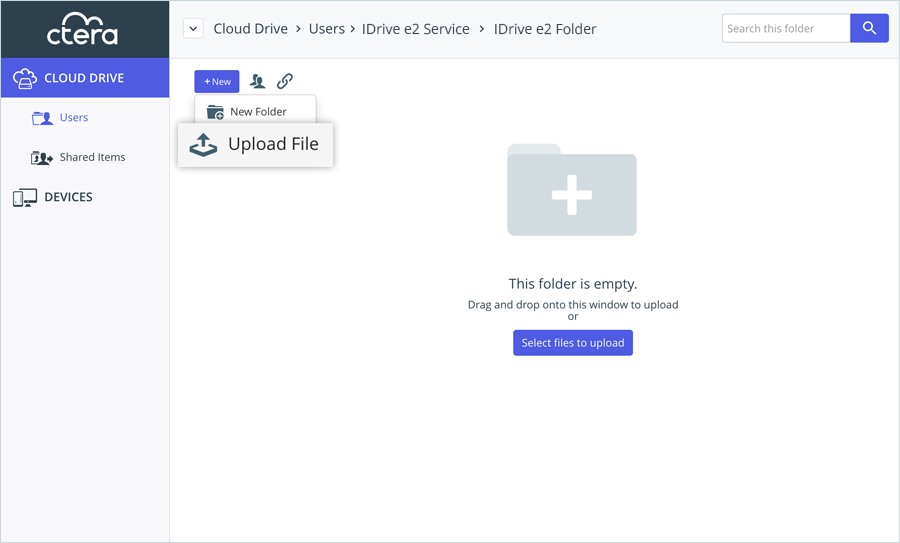The height and width of the screenshot is (543, 900).
Task: Click the magnifier search button
Action: (869, 29)
